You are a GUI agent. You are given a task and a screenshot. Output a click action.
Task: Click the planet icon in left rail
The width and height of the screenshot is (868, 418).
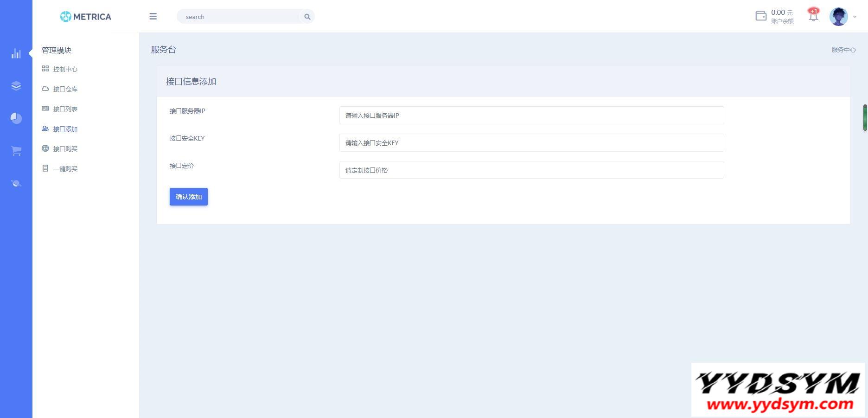16,183
